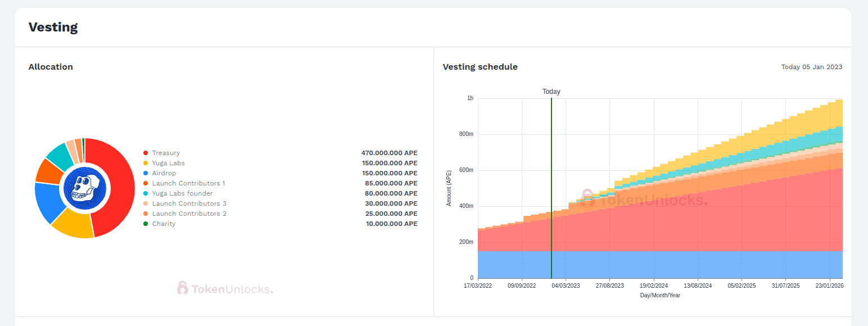Click the 19/02/2024 axis date

click(x=654, y=286)
